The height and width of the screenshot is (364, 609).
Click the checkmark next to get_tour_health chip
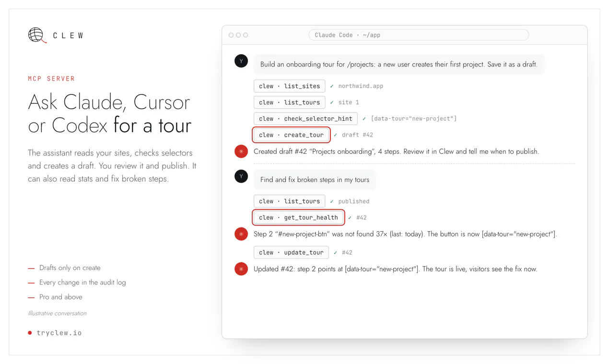pyautogui.click(x=350, y=218)
